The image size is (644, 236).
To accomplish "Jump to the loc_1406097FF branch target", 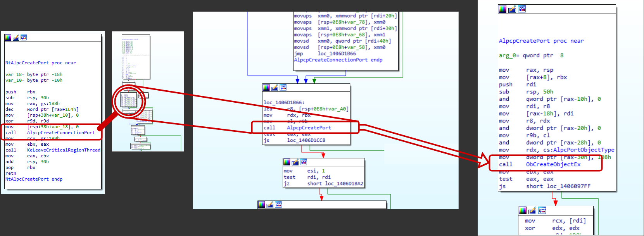I will (x=568, y=186).
